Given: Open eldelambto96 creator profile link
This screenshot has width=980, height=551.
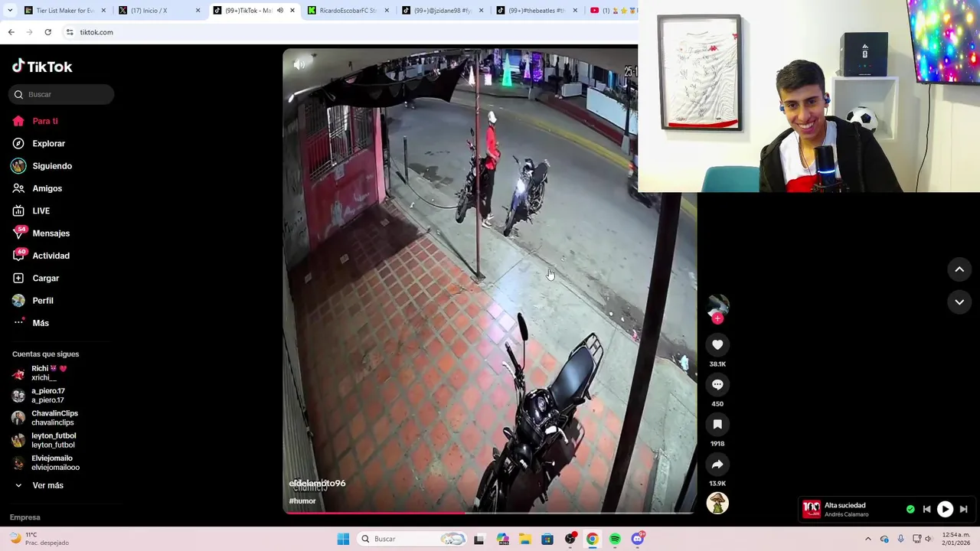Looking at the screenshot, I should coord(317,484).
